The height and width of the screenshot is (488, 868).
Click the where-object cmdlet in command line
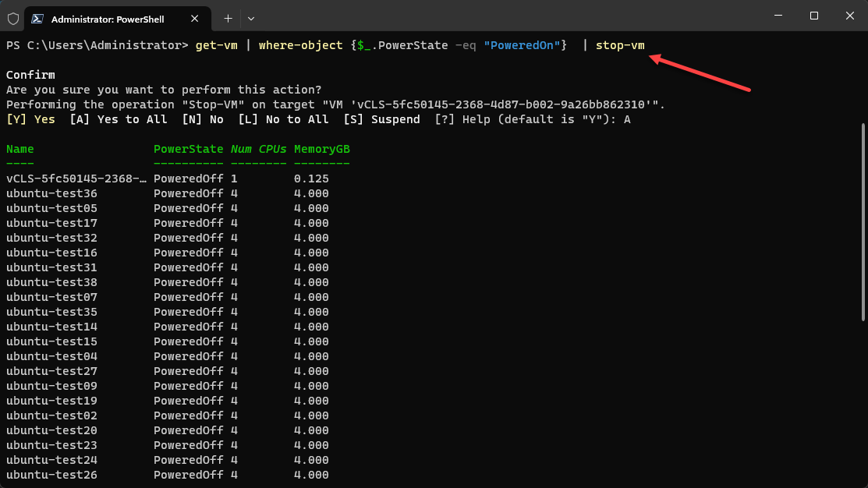pyautogui.click(x=300, y=45)
